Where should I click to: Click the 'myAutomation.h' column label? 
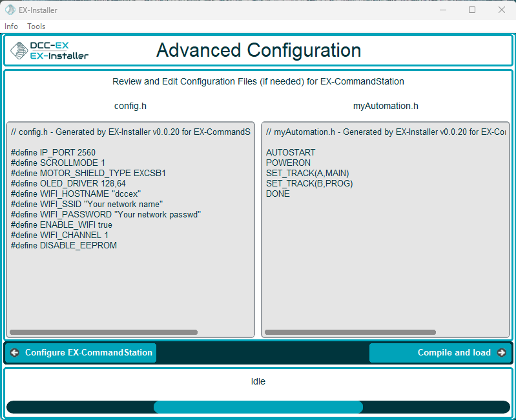386,106
